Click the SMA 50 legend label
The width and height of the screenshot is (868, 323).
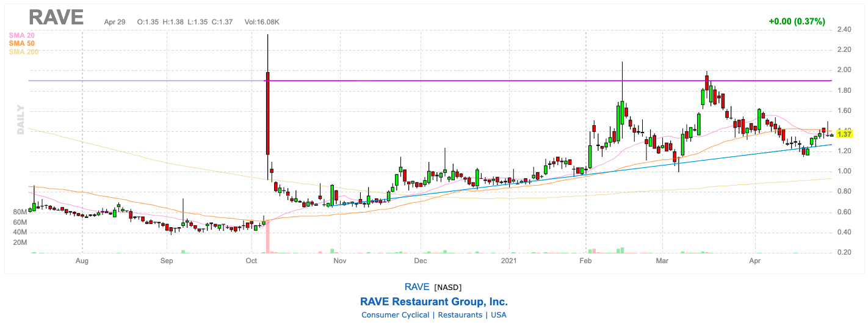pyautogui.click(x=21, y=43)
